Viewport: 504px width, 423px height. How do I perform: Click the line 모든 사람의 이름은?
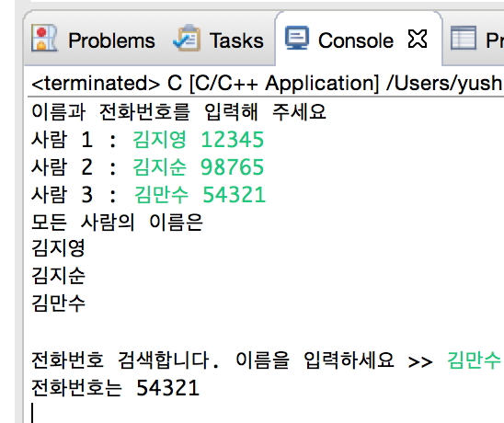tap(118, 222)
